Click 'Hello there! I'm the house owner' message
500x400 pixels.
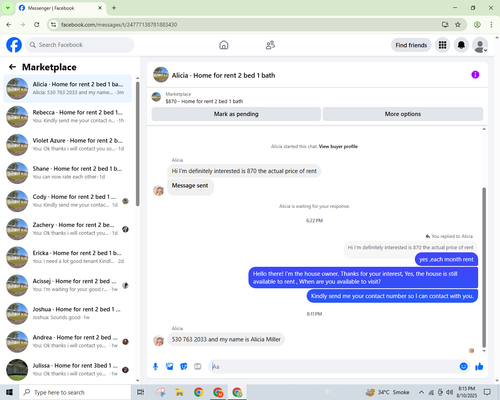tap(363, 277)
